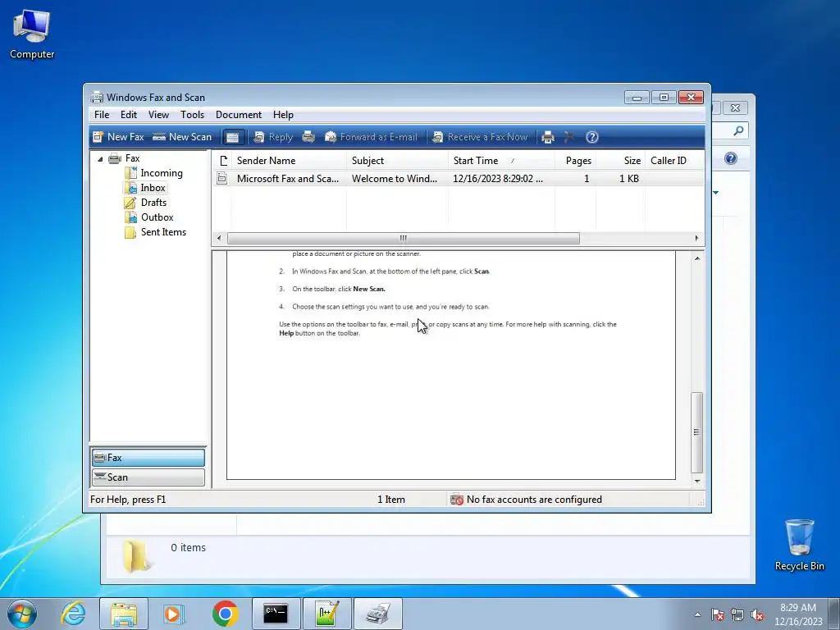Open the View menu
Screen dimensions: 840x630
click(x=158, y=115)
